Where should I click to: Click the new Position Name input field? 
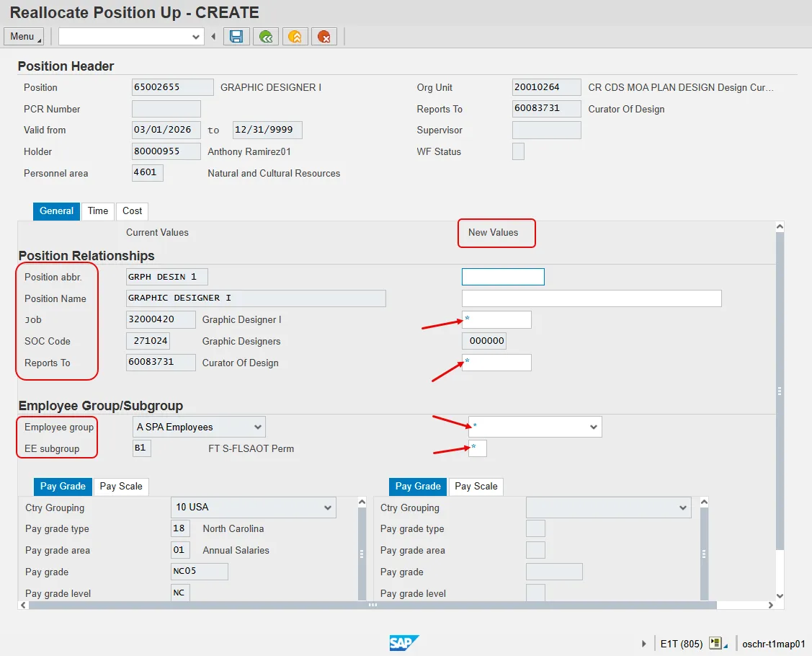591,298
